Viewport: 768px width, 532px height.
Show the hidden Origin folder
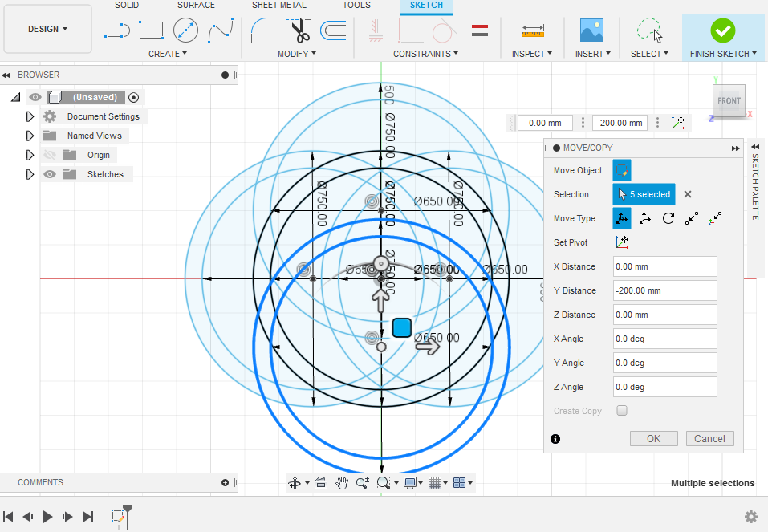(50, 156)
